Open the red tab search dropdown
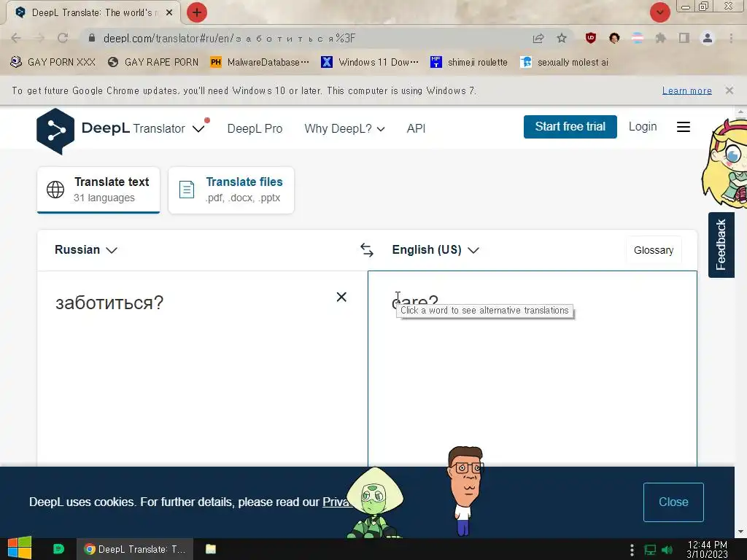Image resolution: width=747 pixels, height=560 pixels. pyautogui.click(x=659, y=12)
